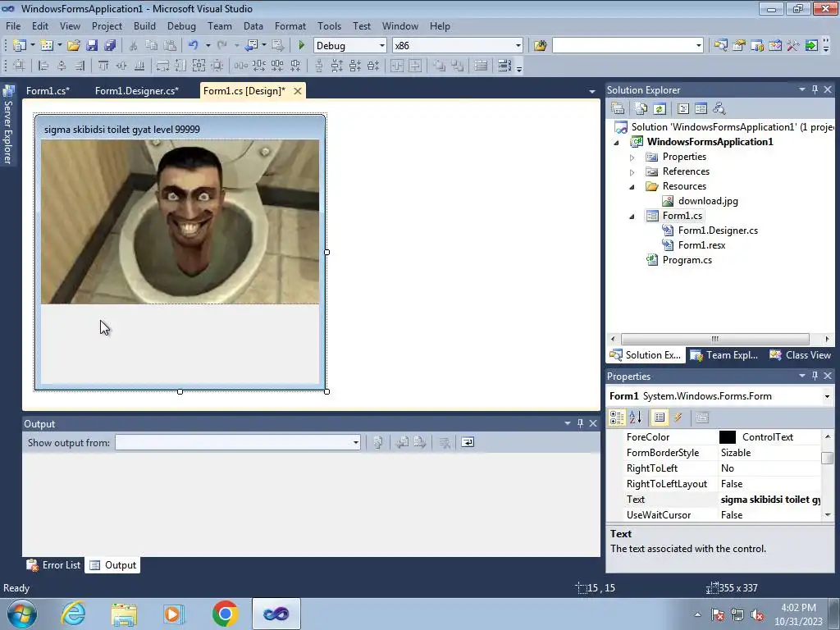Open the Debug menu

click(181, 25)
